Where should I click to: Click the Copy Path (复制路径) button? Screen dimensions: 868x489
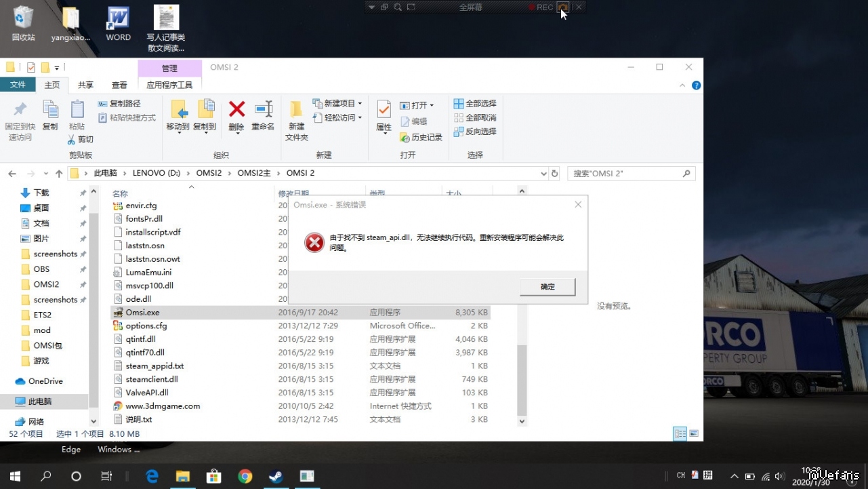click(x=119, y=104)
